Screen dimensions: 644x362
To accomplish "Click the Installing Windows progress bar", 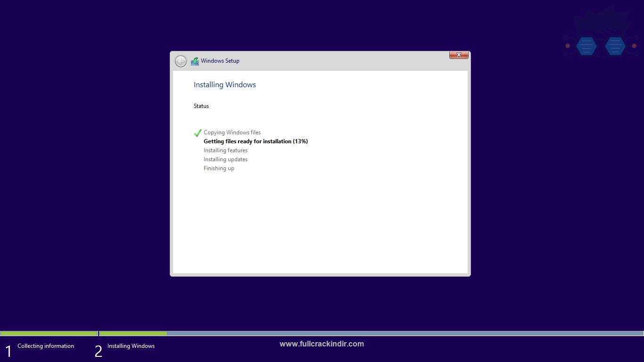I will (x=372, y=333).
